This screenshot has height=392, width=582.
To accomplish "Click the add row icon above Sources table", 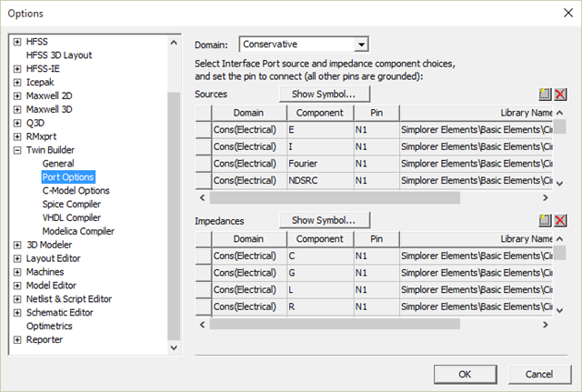I will [x=545, y=94].
